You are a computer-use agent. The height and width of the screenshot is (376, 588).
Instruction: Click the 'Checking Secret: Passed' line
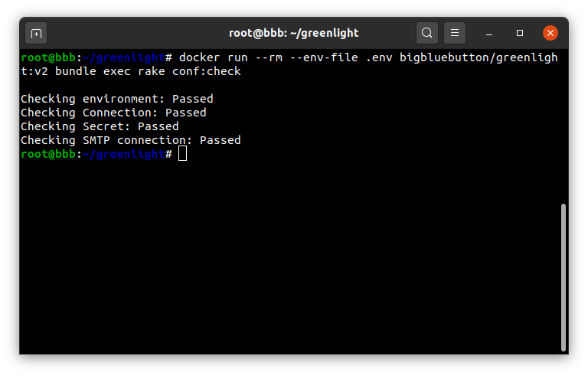pos(100,126)
